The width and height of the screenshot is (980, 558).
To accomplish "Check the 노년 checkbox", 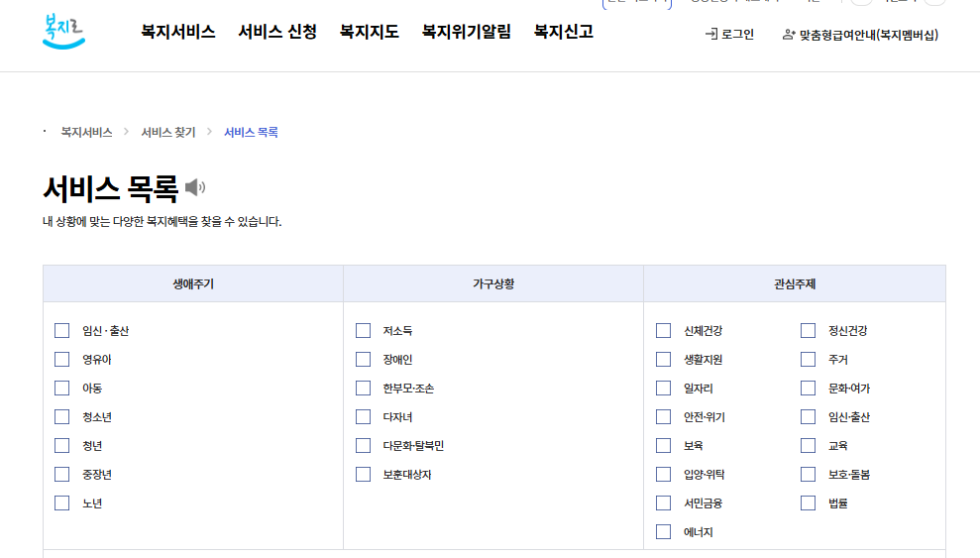I will tap(62, 503).
